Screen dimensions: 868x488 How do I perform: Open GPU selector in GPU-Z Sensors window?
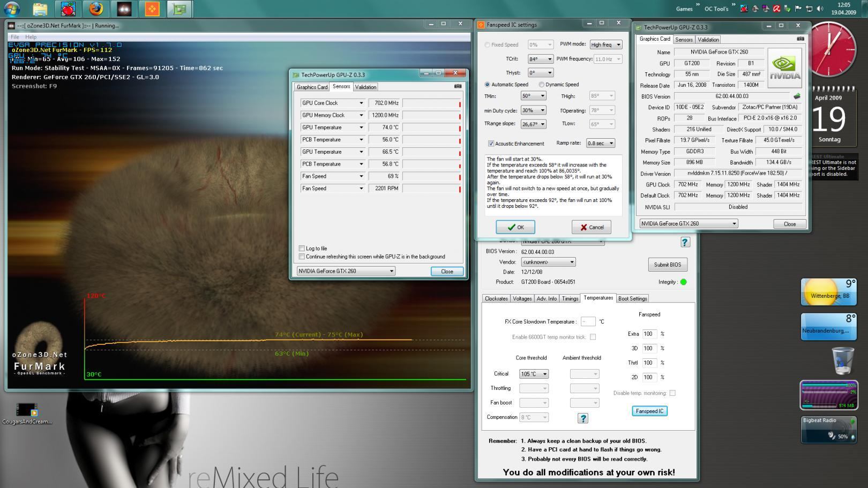346,271
